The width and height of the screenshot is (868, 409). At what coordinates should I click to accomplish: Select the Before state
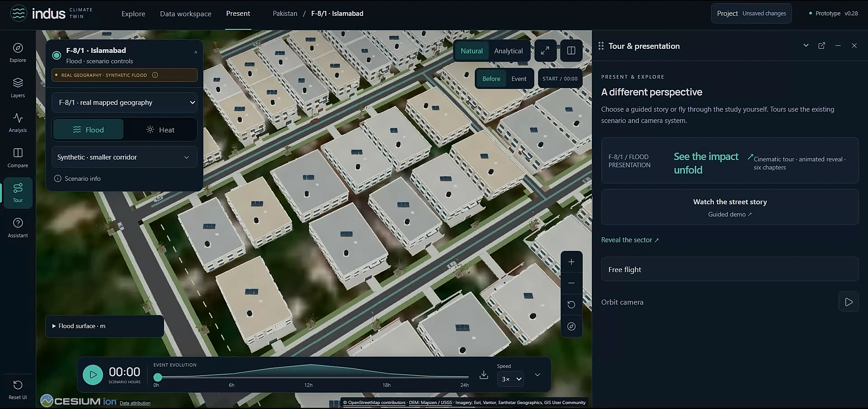click(491, 79)
